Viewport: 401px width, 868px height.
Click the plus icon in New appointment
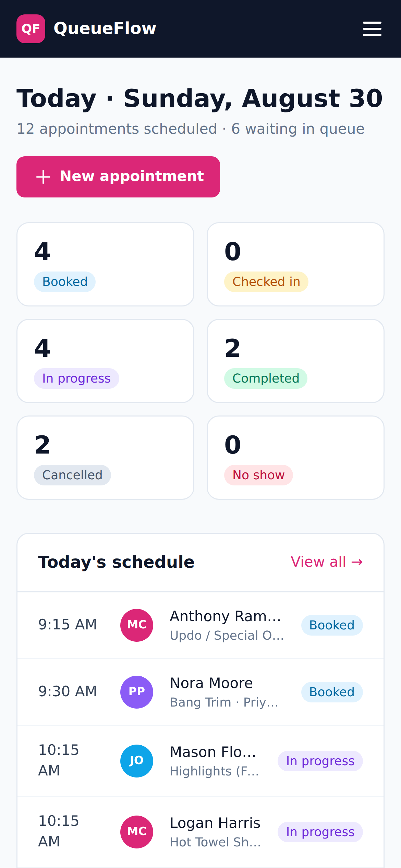pos(43,177)
